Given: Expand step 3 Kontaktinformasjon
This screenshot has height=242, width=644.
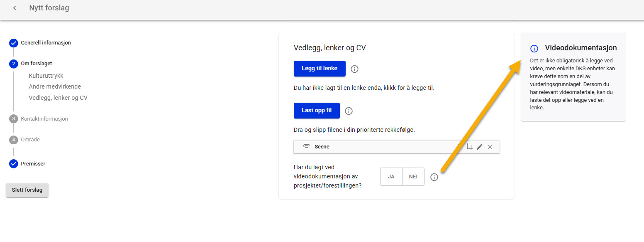Looking at the screenshot, I should coord(44,119).
